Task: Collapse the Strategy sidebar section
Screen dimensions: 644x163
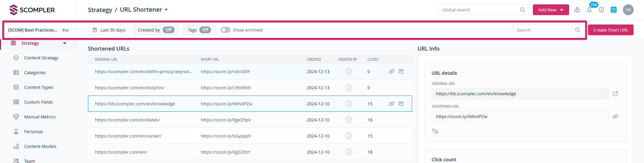Action: pyautogui.click(x=64, y=43)
